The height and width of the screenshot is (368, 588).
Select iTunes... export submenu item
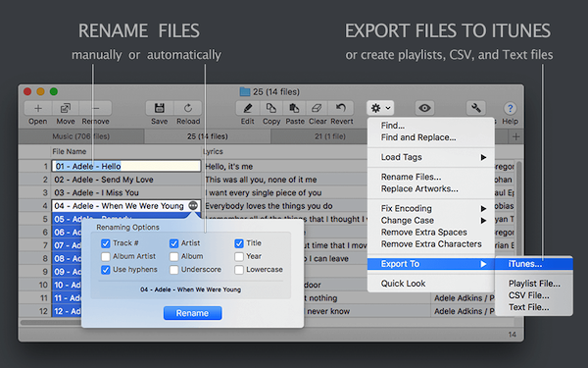tap(534, 264)
